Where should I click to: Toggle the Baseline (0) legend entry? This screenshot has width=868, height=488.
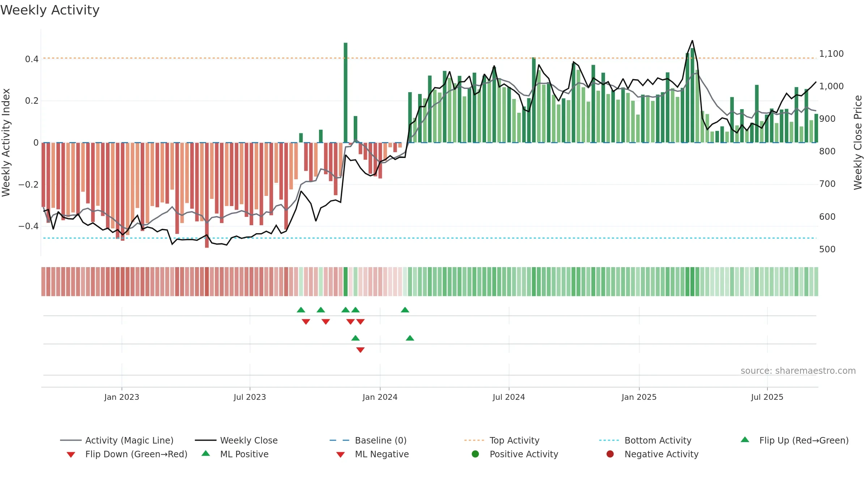point(368,440)
